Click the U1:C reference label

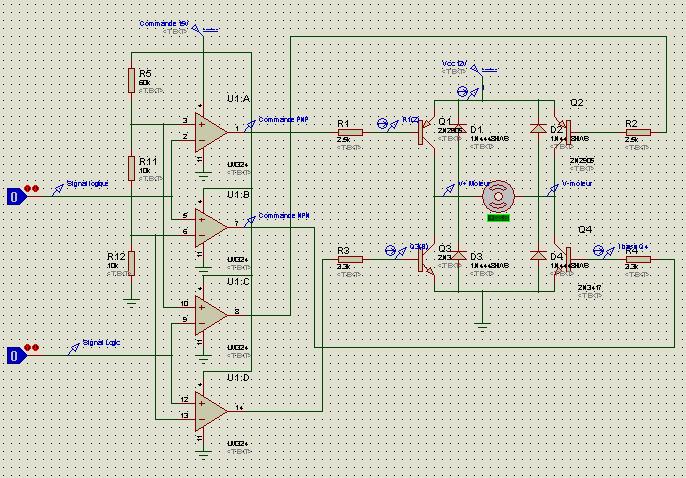238,282
